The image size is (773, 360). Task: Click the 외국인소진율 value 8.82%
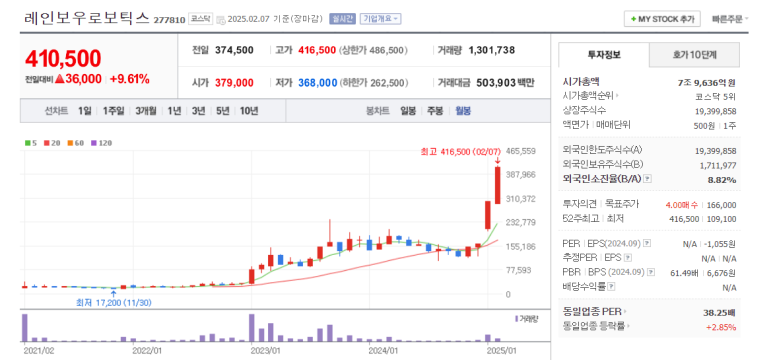tap(722, 180)
